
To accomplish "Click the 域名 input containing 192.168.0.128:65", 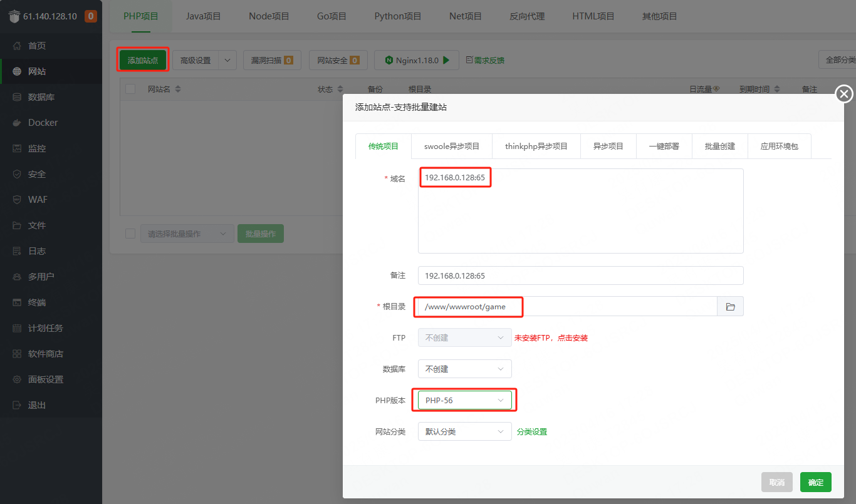I will [455, 177].
